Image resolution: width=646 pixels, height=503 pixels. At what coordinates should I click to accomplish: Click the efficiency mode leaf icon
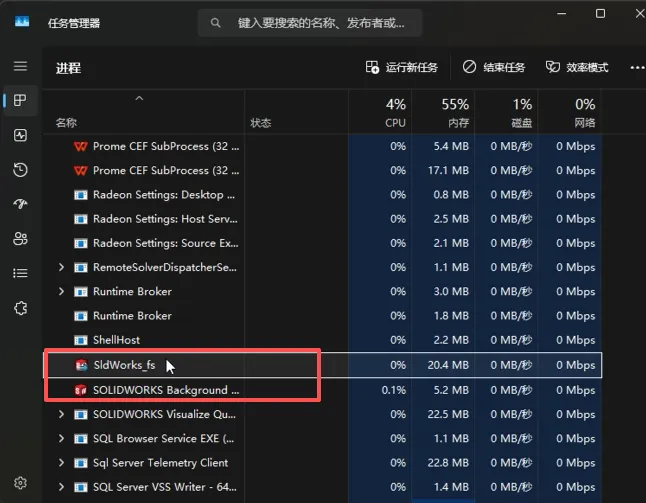click(x=553, y=67)
